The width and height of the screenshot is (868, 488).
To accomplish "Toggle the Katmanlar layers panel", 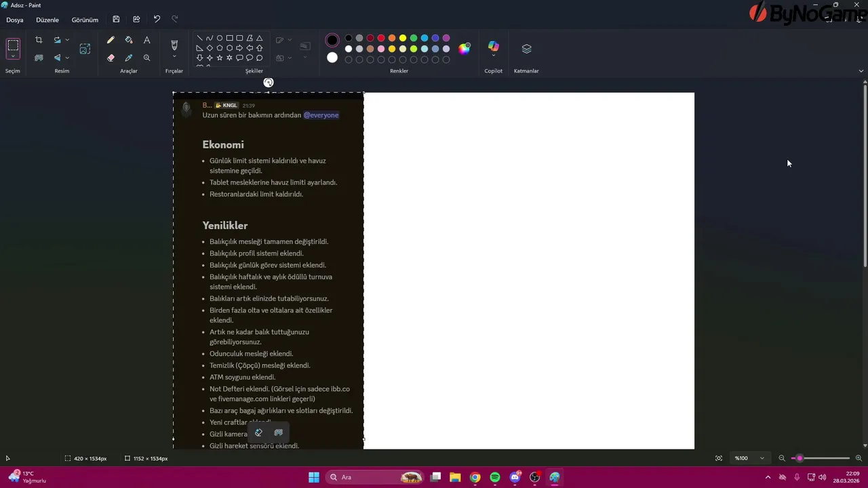I will point(526,49).
